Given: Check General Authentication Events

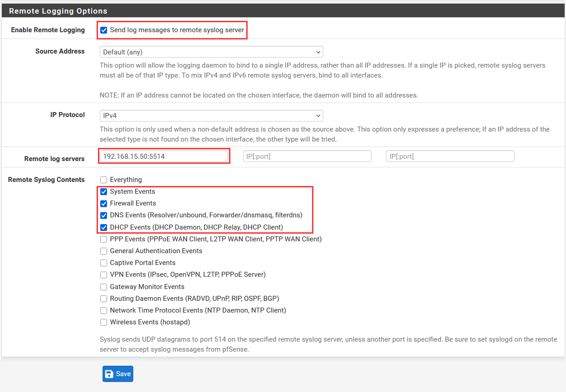Looking at the screenshot, I should tap(104, 251).
